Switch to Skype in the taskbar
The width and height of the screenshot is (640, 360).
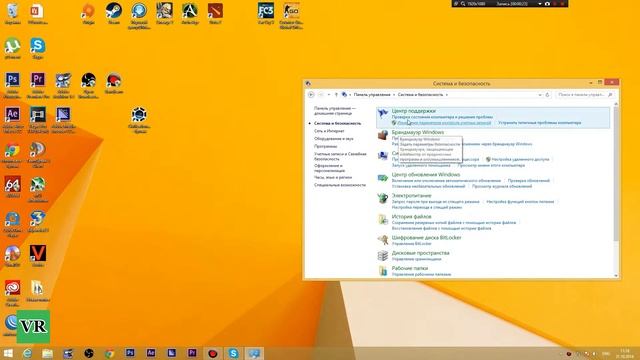click(233, 353)
